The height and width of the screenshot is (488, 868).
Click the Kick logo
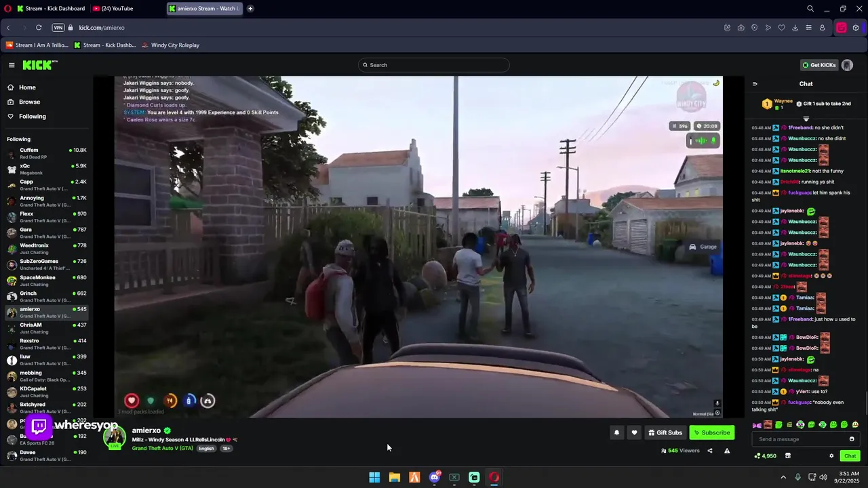[x=40, y=65]
